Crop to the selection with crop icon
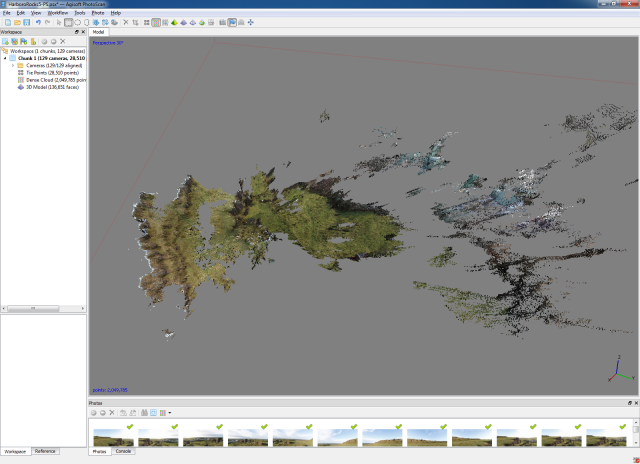This screenshot has height=464, width=640. 135,22
